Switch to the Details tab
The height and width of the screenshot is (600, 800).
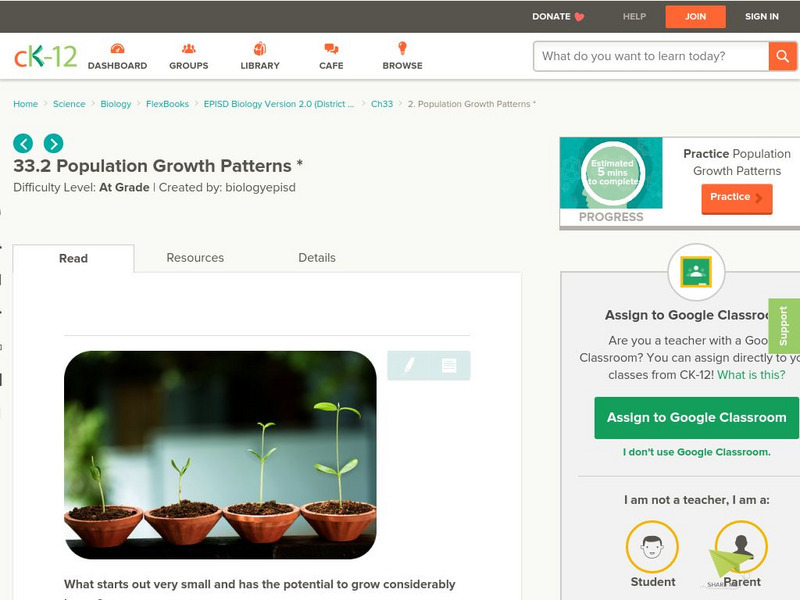coord(317,258)
